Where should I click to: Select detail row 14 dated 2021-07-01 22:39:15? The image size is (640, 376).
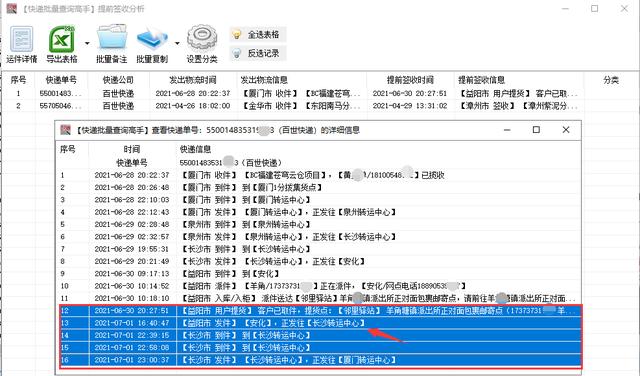(x=320, y=335)
